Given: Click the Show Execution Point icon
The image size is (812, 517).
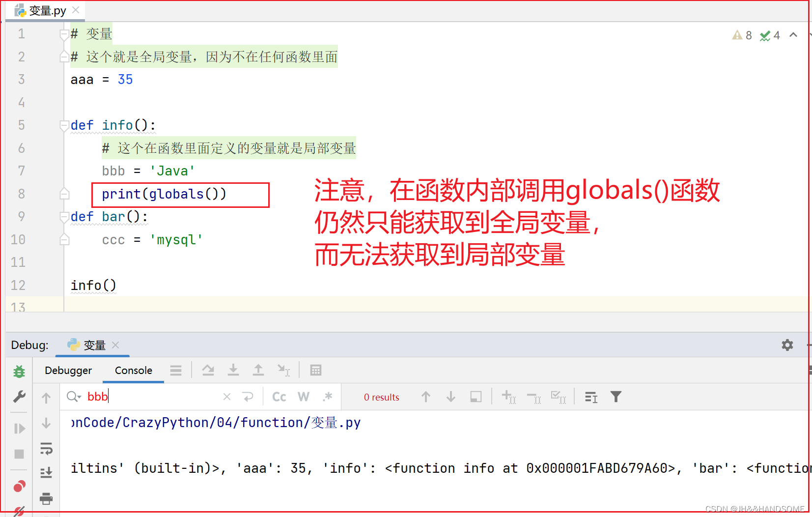Looking at the screenshot, I should click(176, 371).
